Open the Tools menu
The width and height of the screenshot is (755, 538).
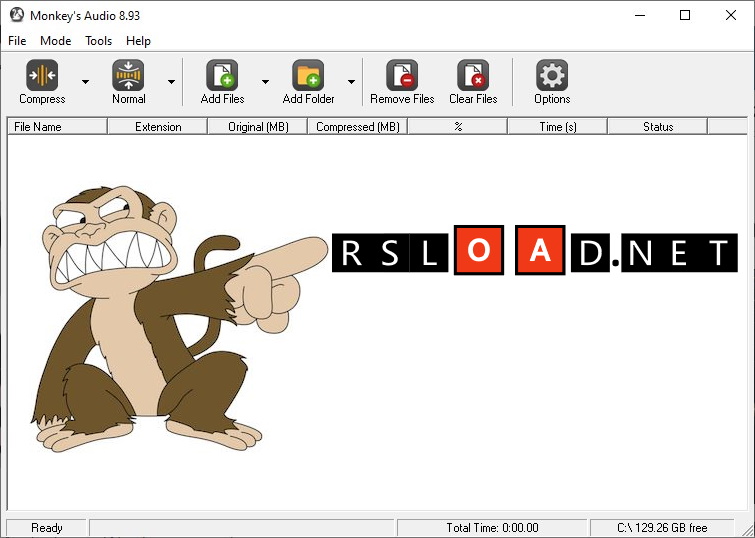click(99, 41)
